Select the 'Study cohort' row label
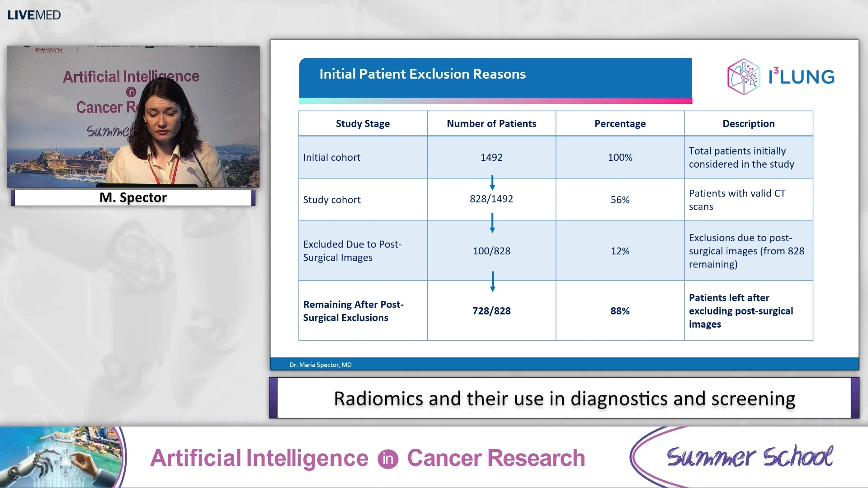Screen dimensions: 868x488 pyautogui.click(x=332, y=199)
